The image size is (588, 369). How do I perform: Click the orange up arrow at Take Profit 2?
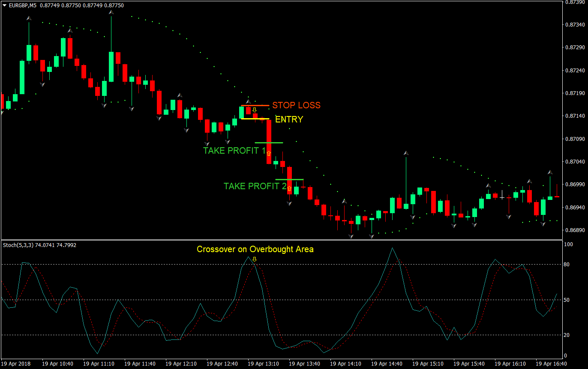(290, 188)
